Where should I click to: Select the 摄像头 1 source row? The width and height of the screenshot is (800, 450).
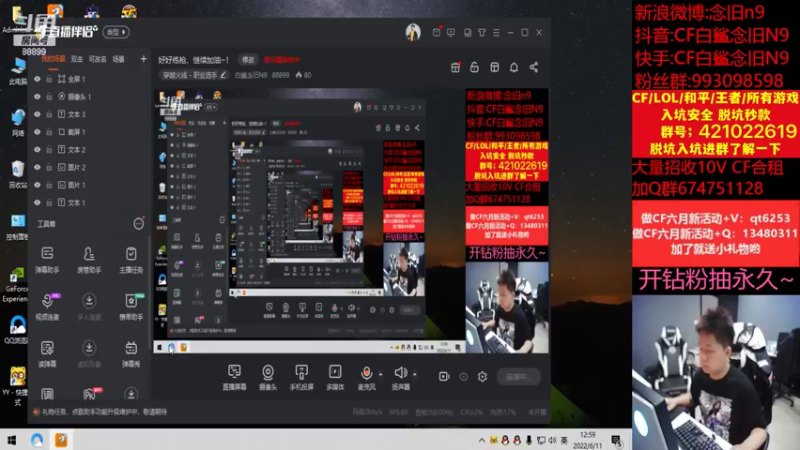point(88,96)
